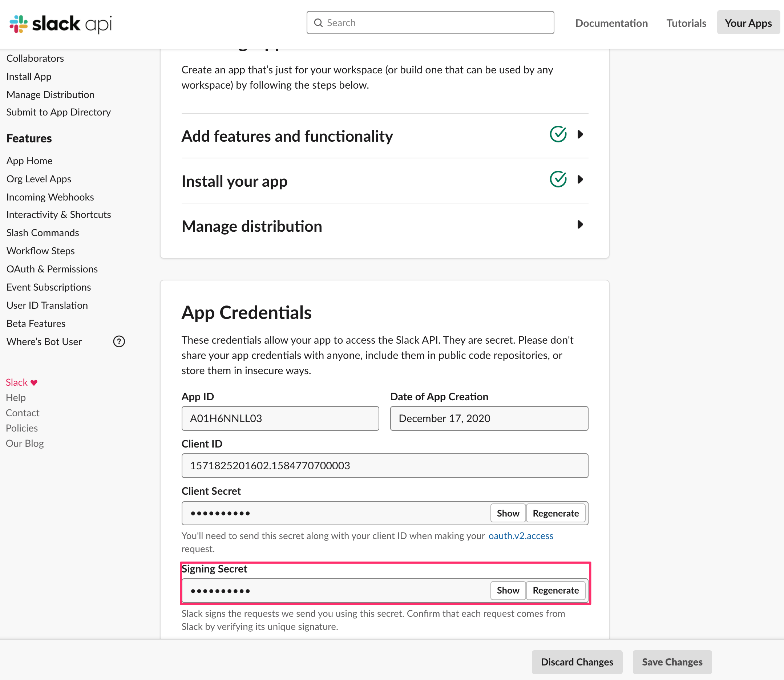Image resolution: width=784 pixels, height=680 pixels.
Task: Expand Add features and functionality section
Action: click(580, 134)
